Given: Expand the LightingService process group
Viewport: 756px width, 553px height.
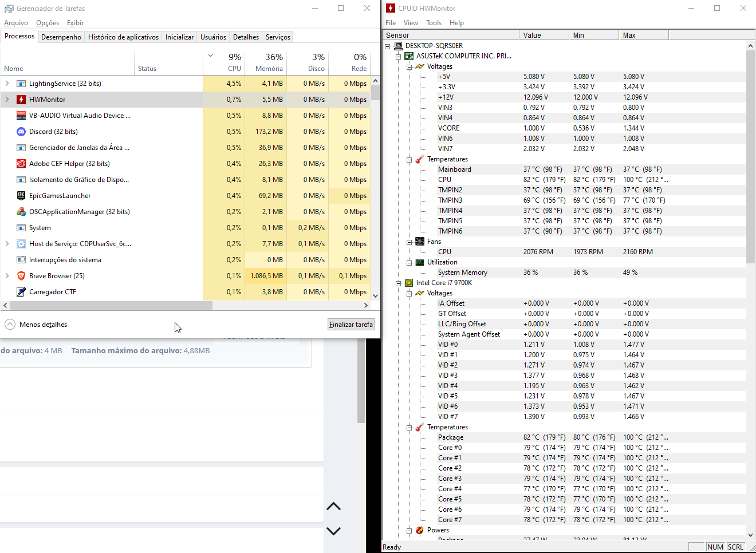Looking at the screenshot, I should tap(7, 84).
